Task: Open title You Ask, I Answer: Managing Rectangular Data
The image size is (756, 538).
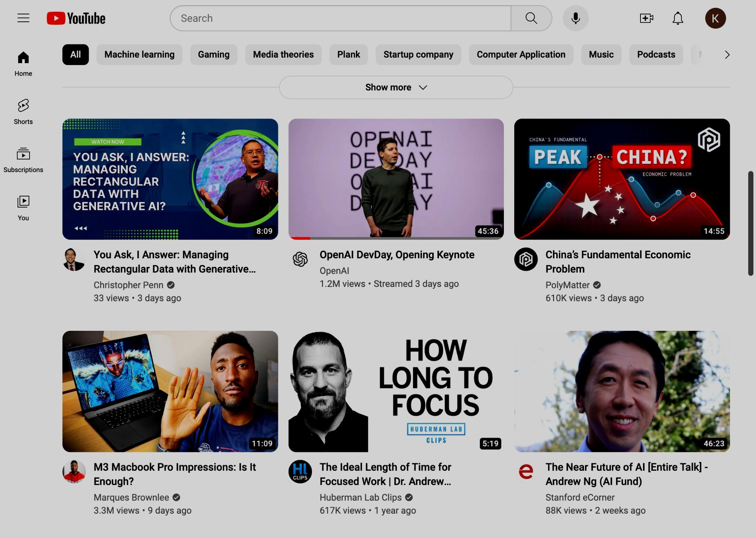Action: click(175, 262)
